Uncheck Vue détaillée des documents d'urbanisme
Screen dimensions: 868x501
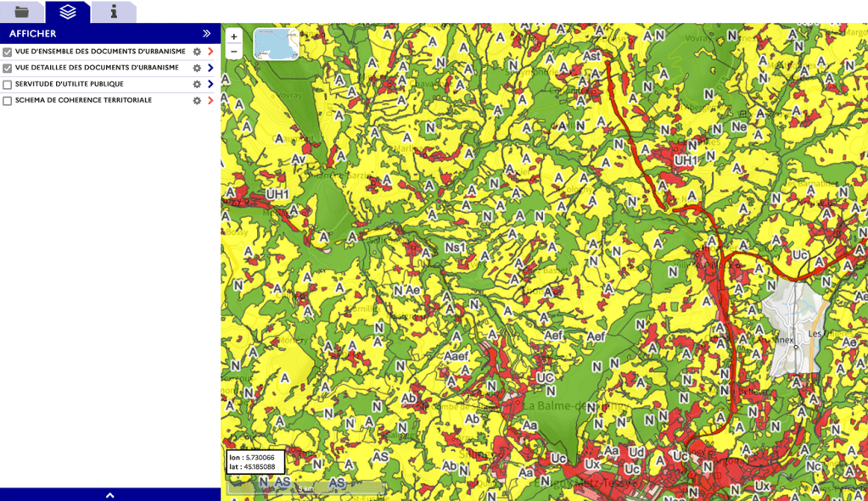point(8,69)
